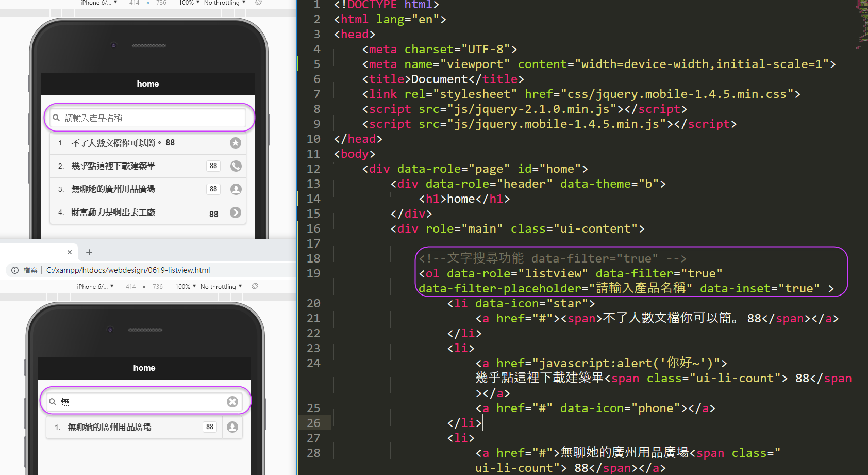
Task: Close the current browser tab
Action: 70,252
